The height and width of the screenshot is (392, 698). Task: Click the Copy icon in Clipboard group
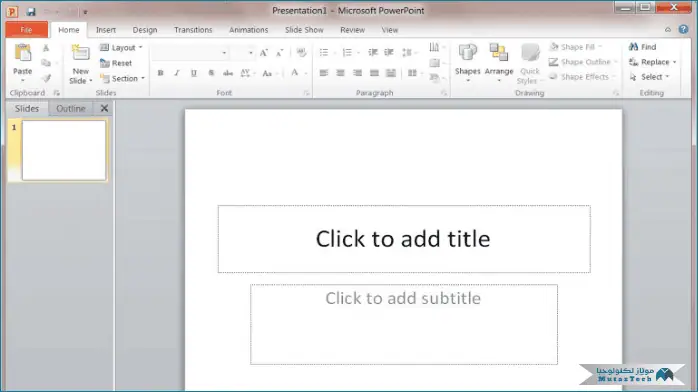[46, 63]
